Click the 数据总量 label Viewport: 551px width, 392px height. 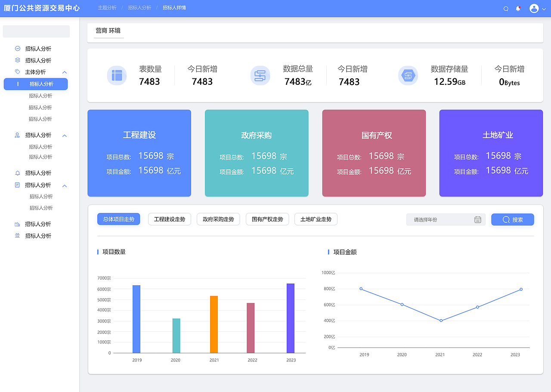point(298,69)
